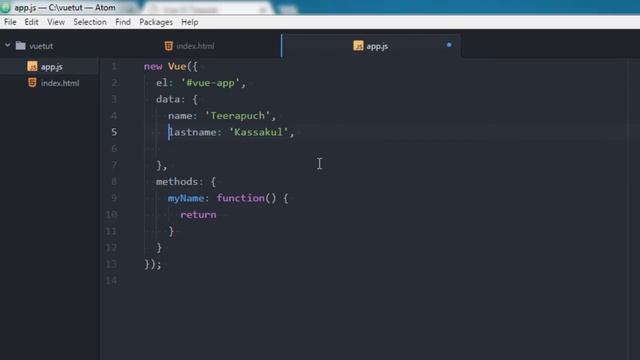Select app.js in the file tree
The image size is (640, 360).
(x=51, y=67)
